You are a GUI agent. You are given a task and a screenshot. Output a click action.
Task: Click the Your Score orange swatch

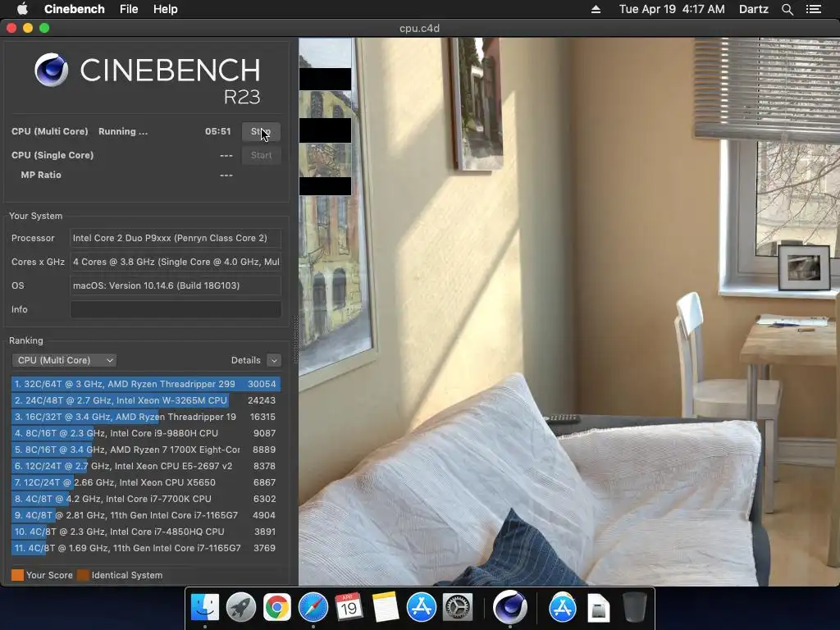18,575
